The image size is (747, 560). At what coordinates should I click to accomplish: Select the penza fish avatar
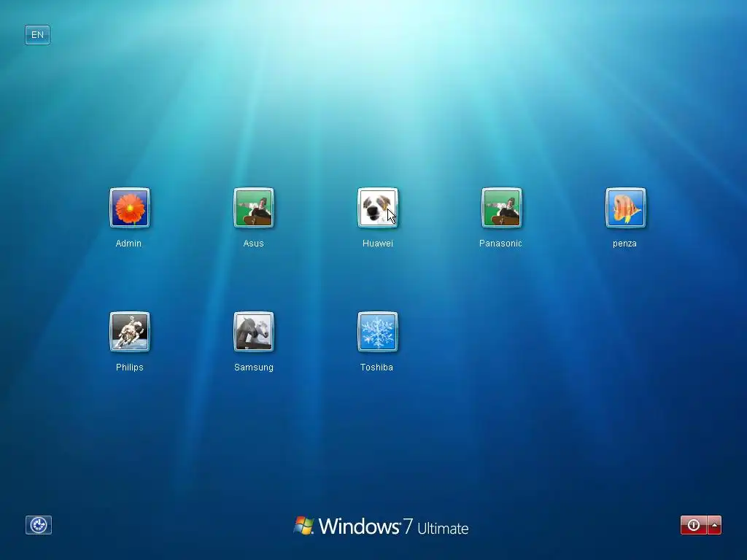625,208
